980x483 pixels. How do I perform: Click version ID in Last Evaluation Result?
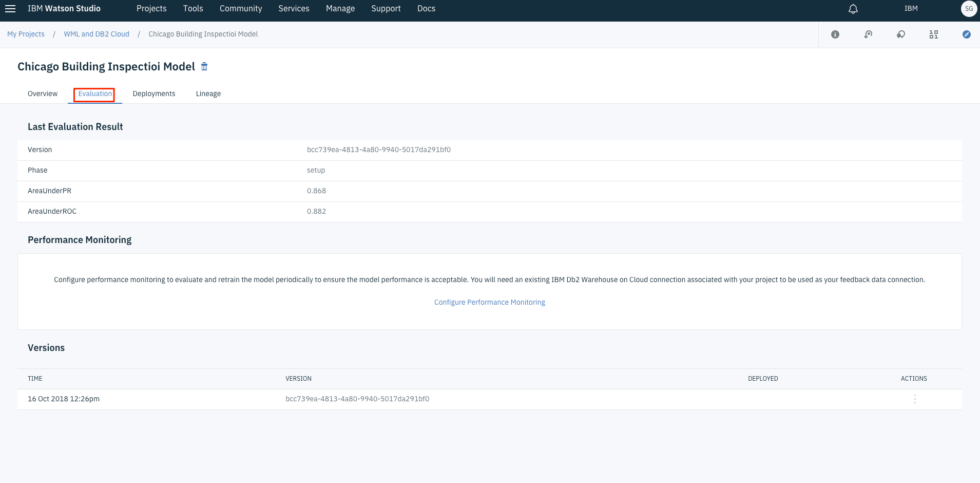pos(379,150)
